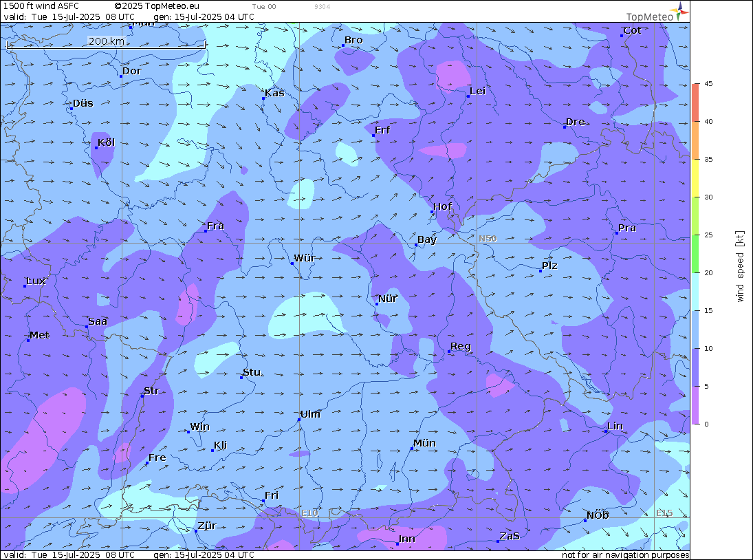
Task: Select the Mün city label
Action: 424,443
